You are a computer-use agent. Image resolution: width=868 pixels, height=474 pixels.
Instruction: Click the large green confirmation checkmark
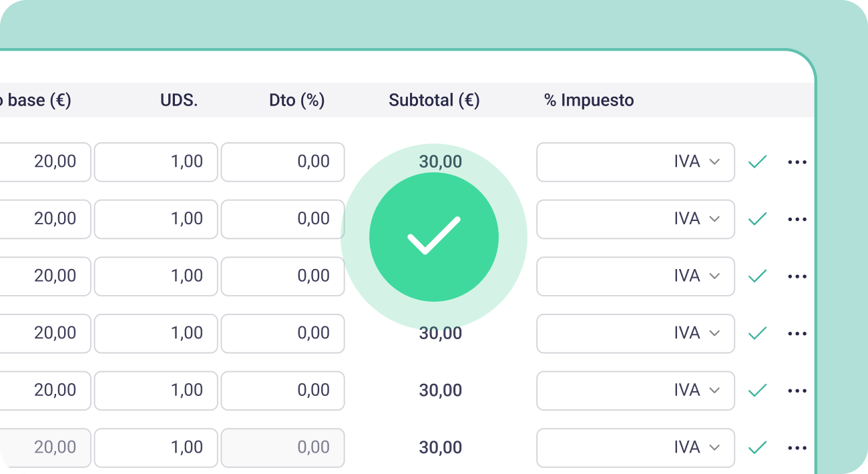coord(434,237)
